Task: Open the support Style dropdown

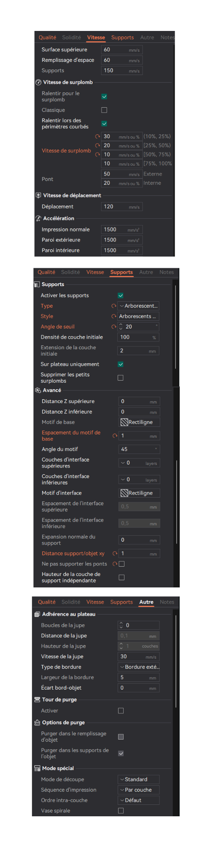Action: [x=138, y=316]
